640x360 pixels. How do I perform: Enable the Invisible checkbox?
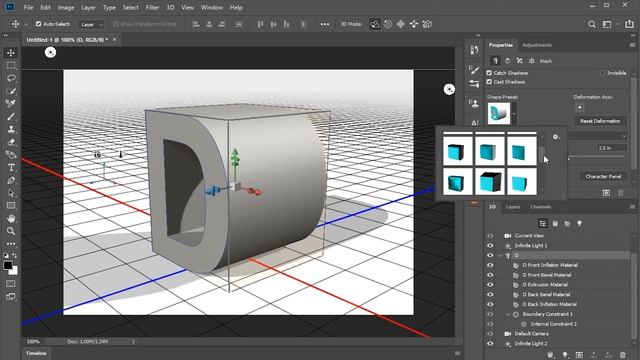coord(602,73)
